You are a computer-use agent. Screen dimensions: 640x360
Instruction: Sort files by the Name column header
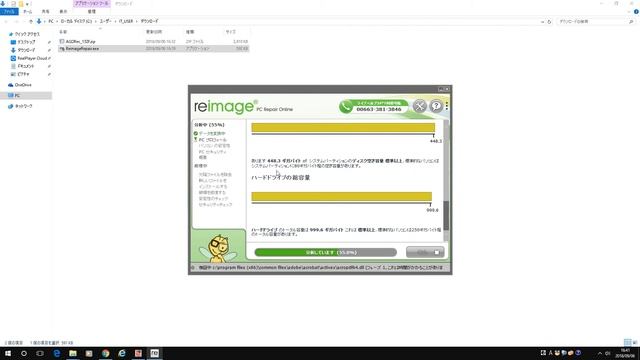click(63, 32)
